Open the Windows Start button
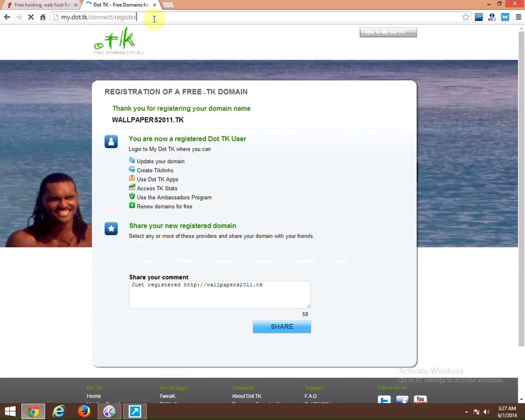This screenshot has height=420, width=525. (10, 411)
